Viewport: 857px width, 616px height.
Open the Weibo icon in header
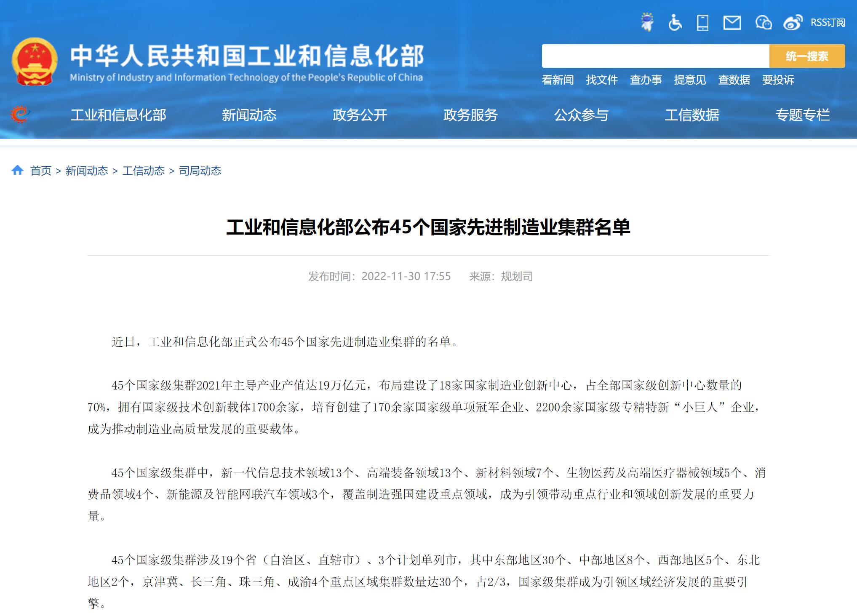pyautogui.click(x=793, y=23)
